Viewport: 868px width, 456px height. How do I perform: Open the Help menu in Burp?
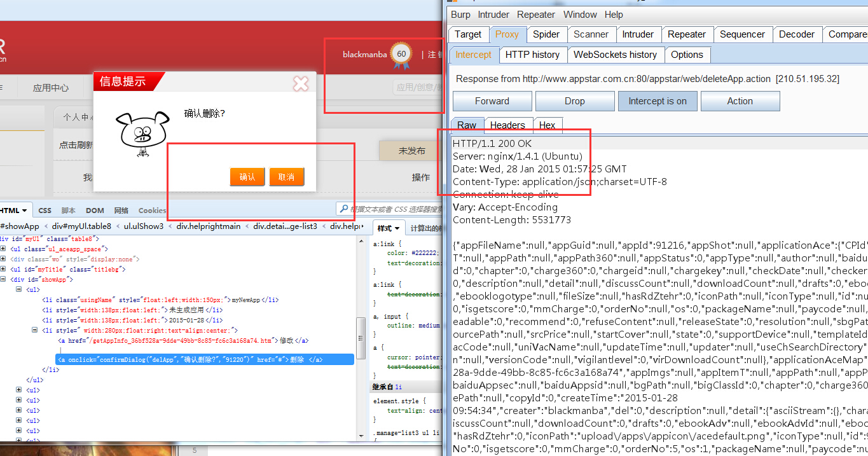pyautogui.click(x=614, y=15)
